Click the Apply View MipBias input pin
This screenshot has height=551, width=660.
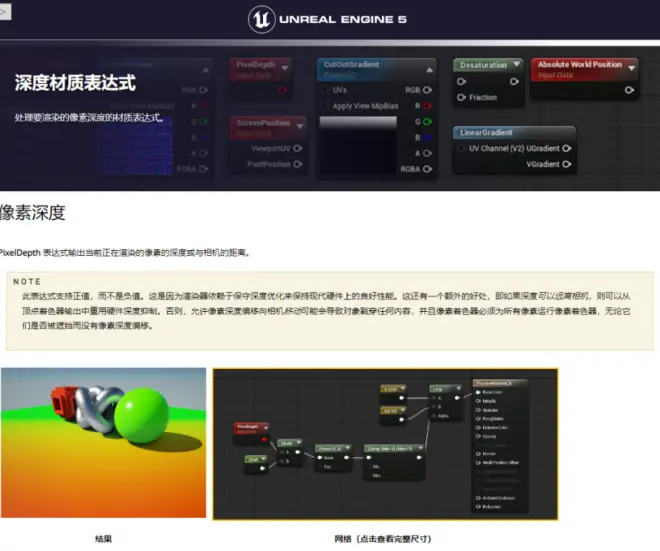[x=326, y=105]
